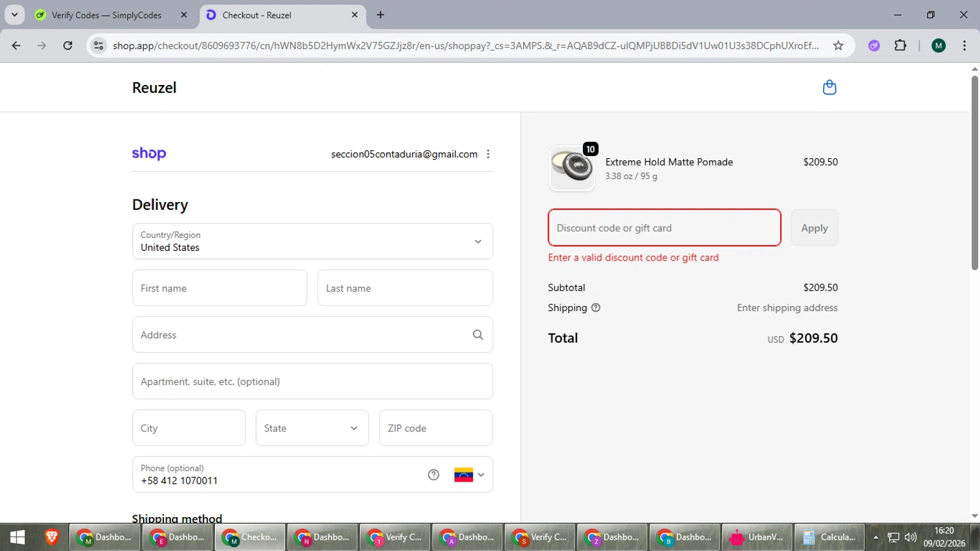Go back to the previous page
This screenshot has width=980, height=551.
point(16,46)
